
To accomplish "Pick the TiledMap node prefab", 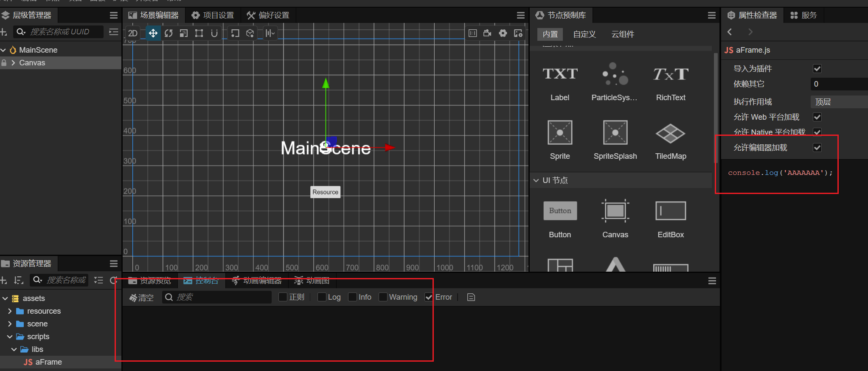I will (671, 140).
